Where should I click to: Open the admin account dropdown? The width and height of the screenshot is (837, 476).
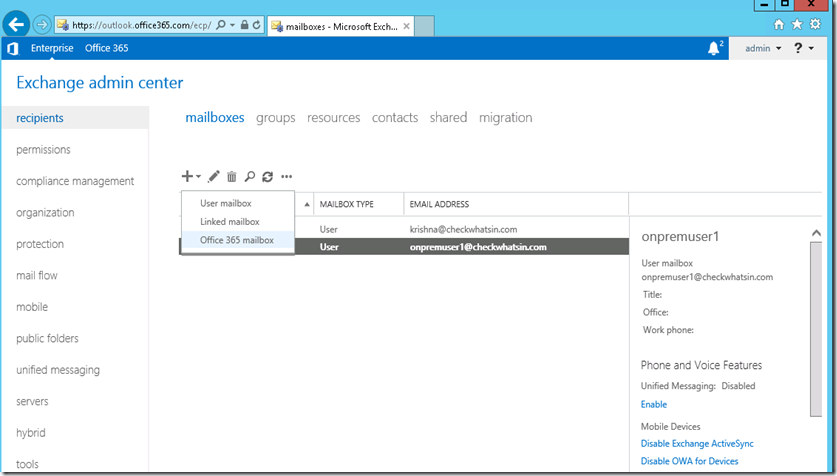(x=763, y=49)
